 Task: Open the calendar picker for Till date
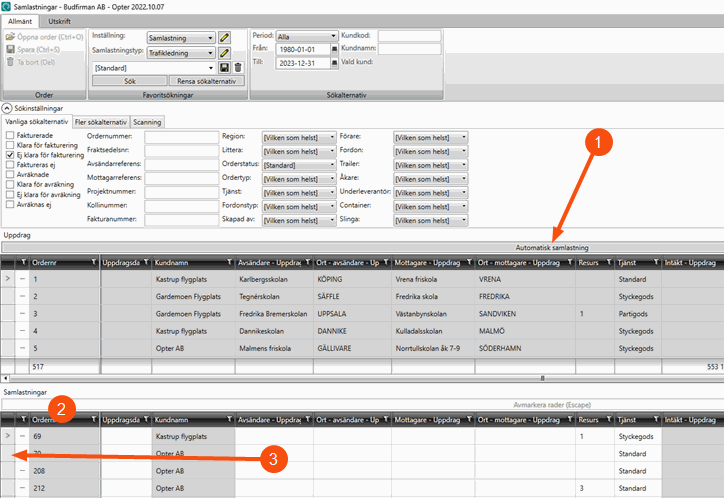tap(334, 62)
